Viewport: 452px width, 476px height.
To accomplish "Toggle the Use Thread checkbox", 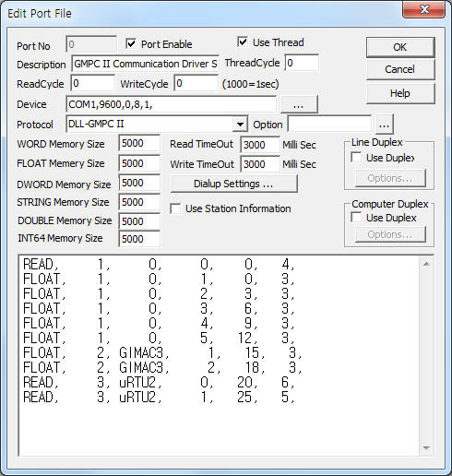I will tap(243, 42).
